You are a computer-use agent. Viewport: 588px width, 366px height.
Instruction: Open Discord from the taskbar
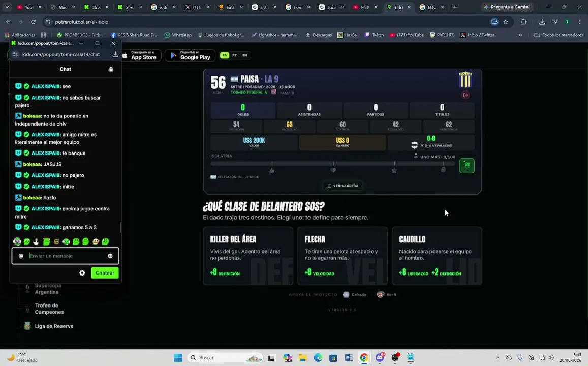pyautogui.click(x=380, y=358)
